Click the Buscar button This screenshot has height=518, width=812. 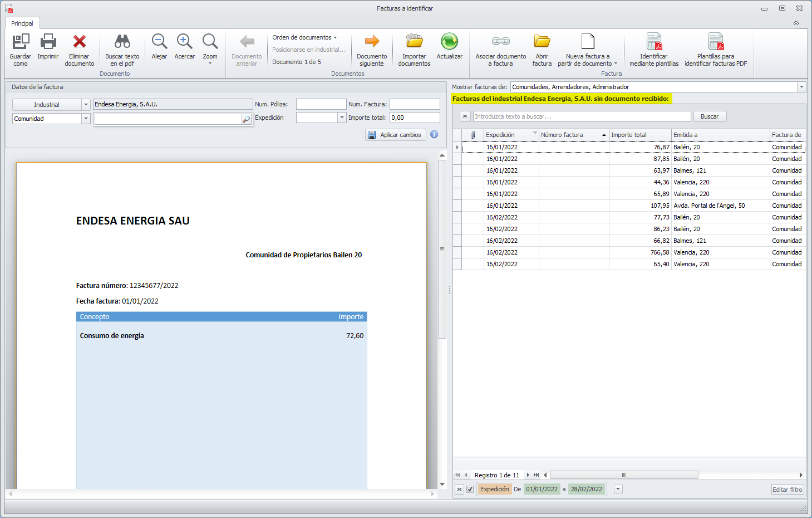pyautogui.click(x=710, y=116)
